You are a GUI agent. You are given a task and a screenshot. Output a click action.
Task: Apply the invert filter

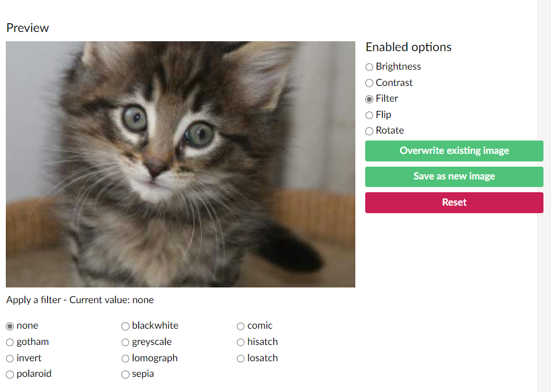tap(10, 359)
